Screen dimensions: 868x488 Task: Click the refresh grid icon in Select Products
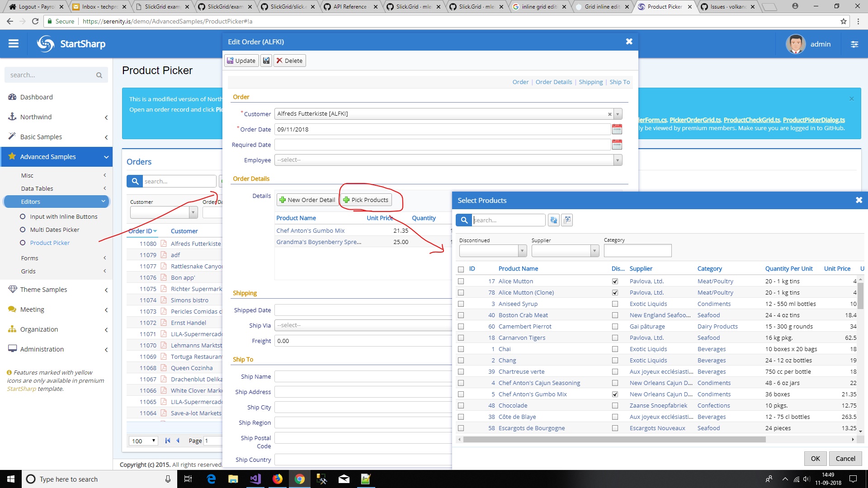pos(553,220)
